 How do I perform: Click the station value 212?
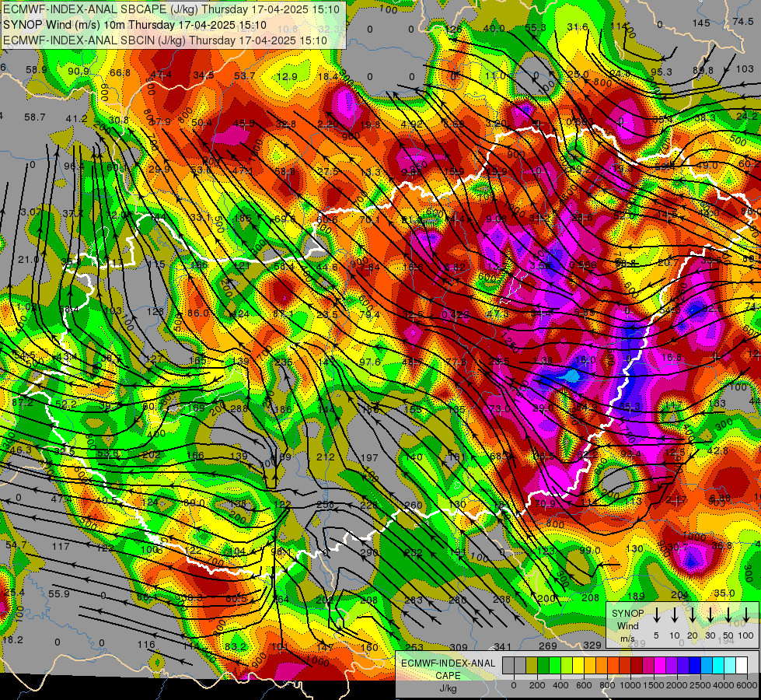pos(325,457)
